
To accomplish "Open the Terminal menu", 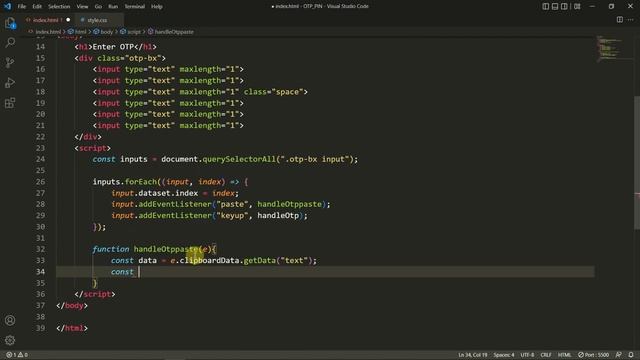I will click(134, 7).
